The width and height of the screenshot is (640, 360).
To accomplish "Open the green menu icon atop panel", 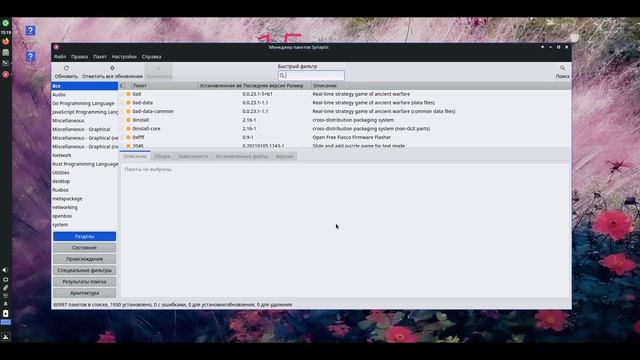I will (x=6, y=23).
